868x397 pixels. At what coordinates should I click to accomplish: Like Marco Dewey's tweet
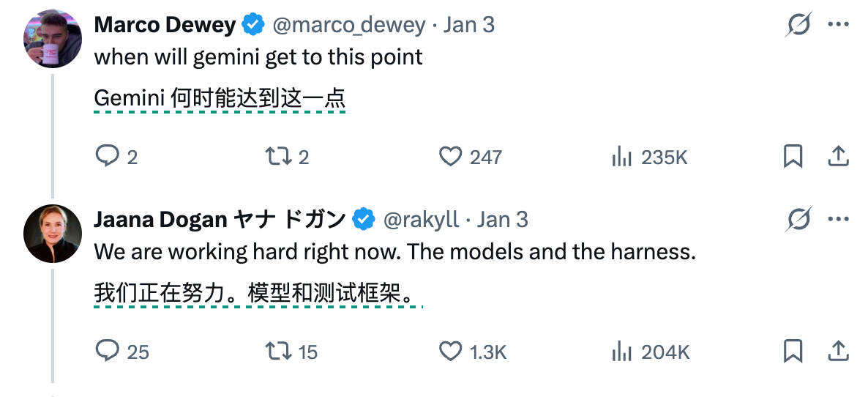coord(450,156)
